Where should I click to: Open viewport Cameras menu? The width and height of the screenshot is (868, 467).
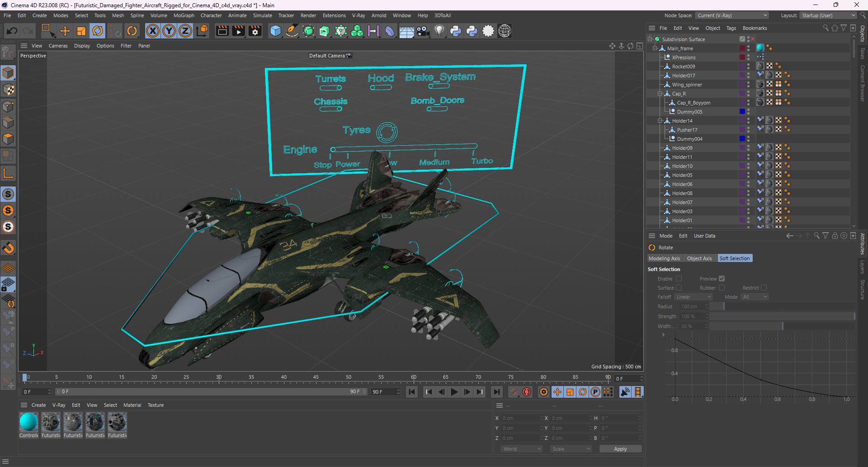58,46
